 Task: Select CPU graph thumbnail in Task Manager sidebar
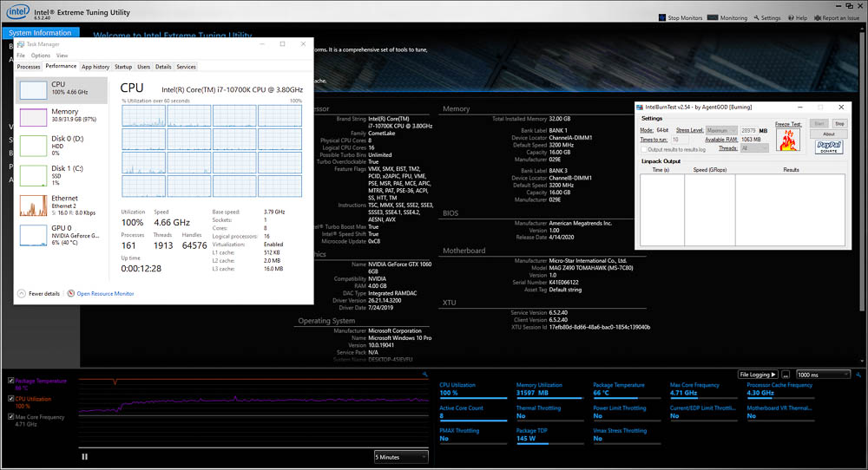[x=33, y=90]
